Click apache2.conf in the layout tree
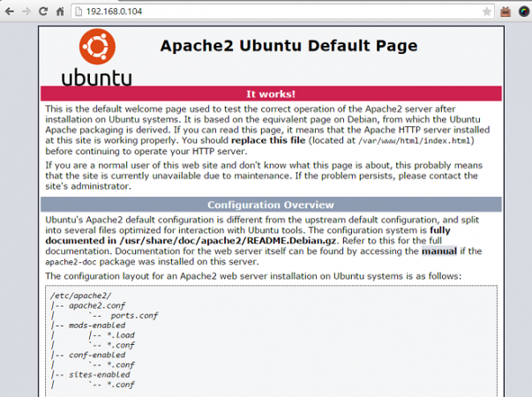532x397 pixels. click(97, 306)
